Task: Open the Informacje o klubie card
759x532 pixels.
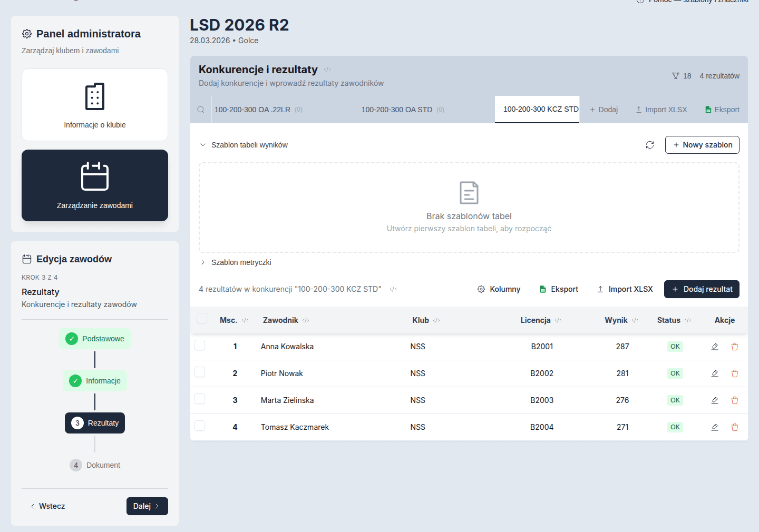Action: [95, 105]
